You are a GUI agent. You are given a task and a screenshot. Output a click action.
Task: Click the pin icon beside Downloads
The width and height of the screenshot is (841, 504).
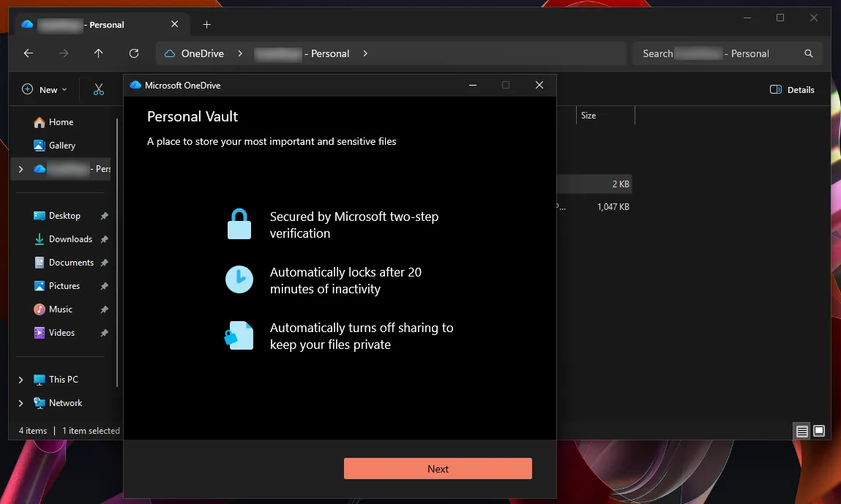click(104, 239)
